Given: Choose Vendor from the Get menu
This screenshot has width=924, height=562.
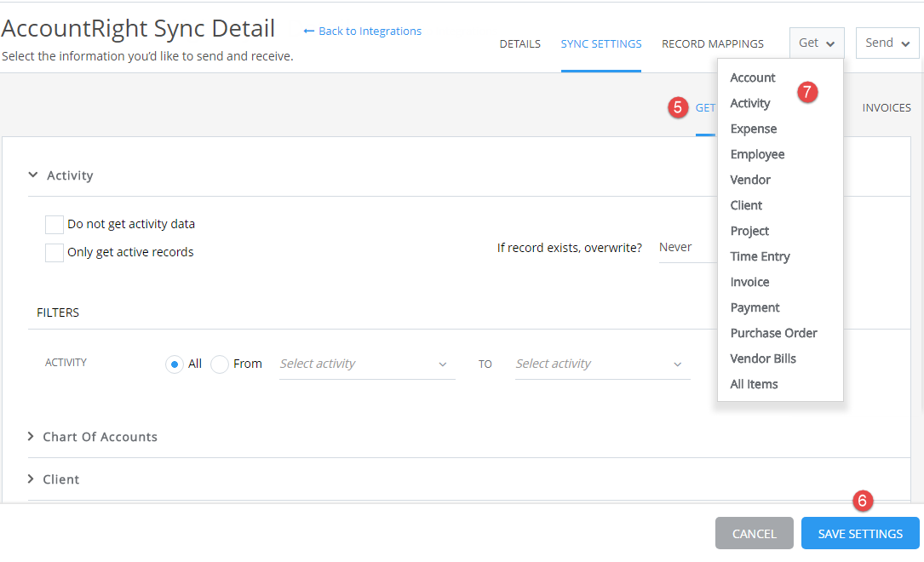Looking at the screenshot, I should pyautogui.click(x=750, y=180).
